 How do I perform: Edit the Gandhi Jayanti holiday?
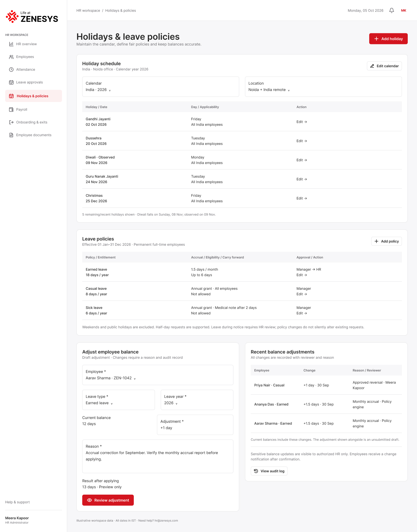click(301, 122)
